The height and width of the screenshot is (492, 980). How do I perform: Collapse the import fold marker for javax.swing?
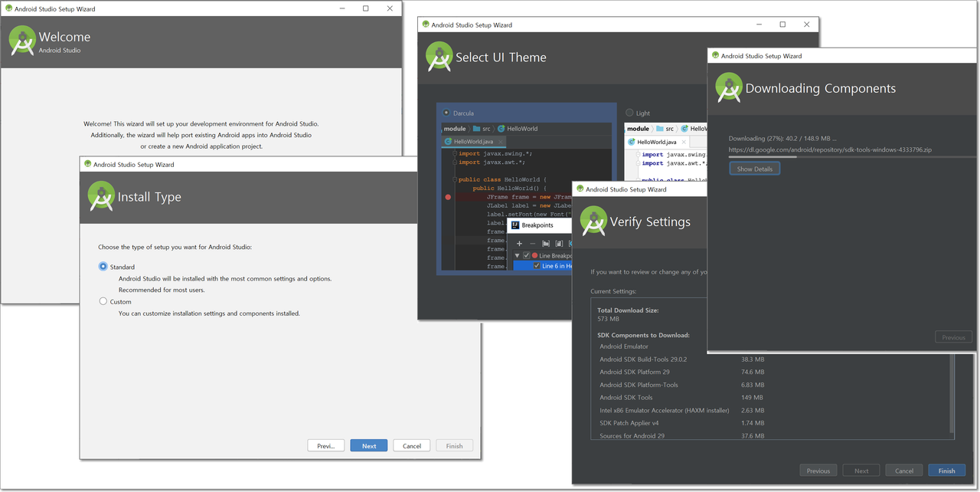coord(455,153)
